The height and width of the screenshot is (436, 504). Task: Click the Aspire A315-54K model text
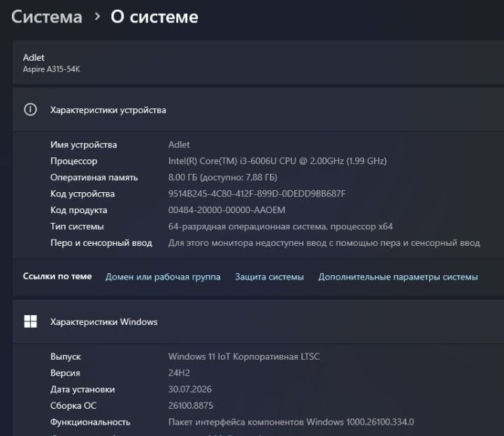[52, 69]
